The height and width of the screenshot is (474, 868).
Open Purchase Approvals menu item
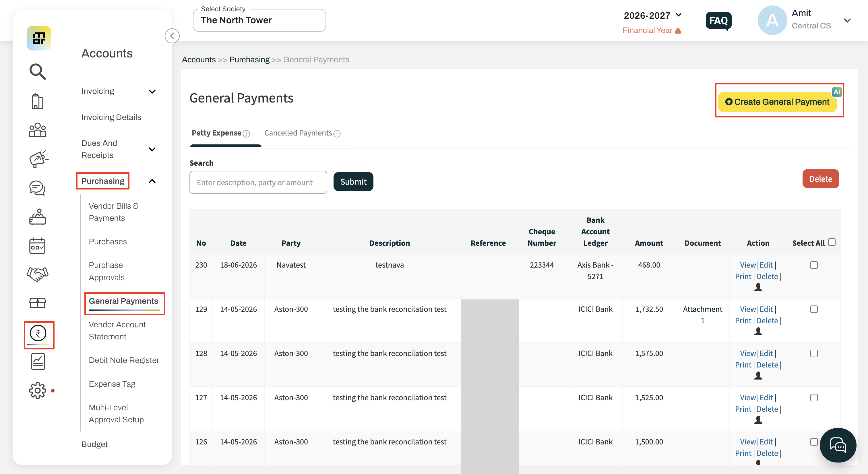point(106,271)
